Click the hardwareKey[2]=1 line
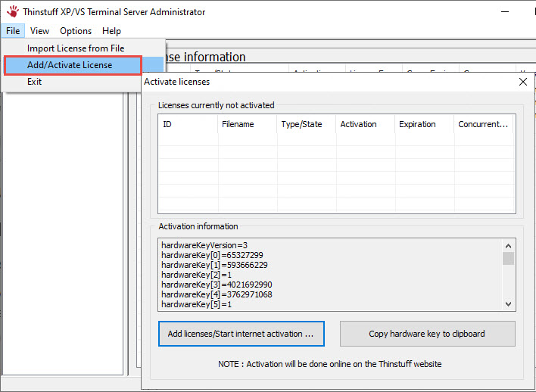Image resolution: width=536 pixels, height=392 pixels. coord(197,275)
